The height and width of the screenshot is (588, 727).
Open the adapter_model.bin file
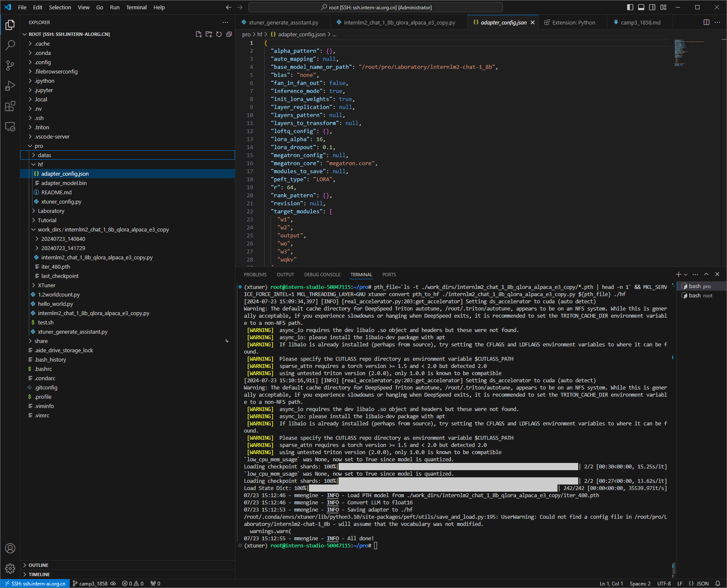click(x=128, y=183)
